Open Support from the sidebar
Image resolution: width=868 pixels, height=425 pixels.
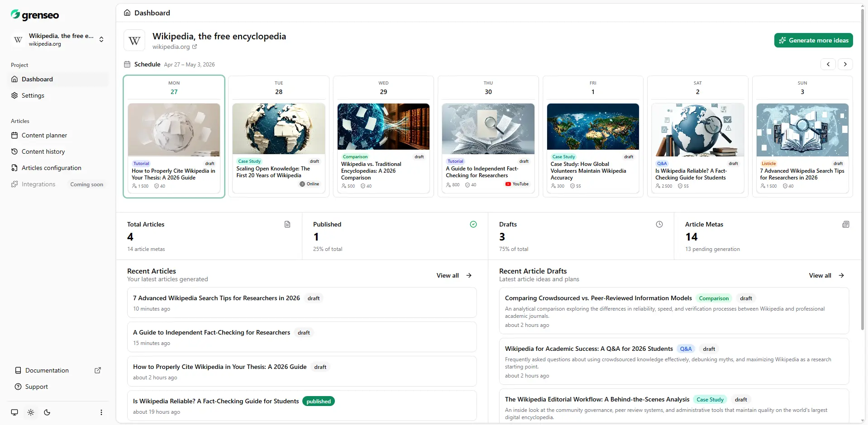click(x=58, y=387)
